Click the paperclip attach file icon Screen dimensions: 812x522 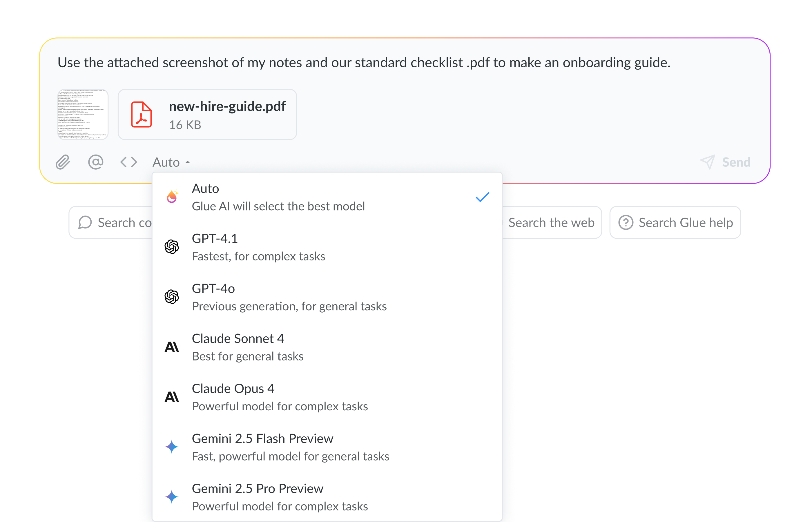pos(63,162)
